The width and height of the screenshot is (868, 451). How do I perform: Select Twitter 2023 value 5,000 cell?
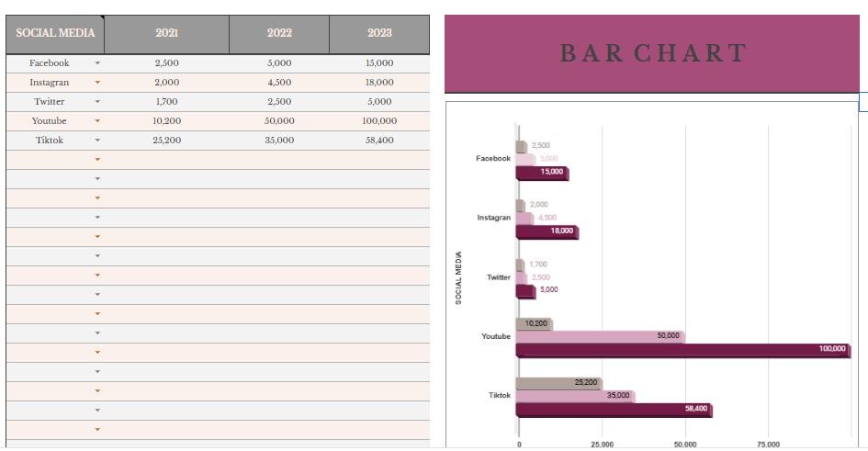[x=379, y=102]
